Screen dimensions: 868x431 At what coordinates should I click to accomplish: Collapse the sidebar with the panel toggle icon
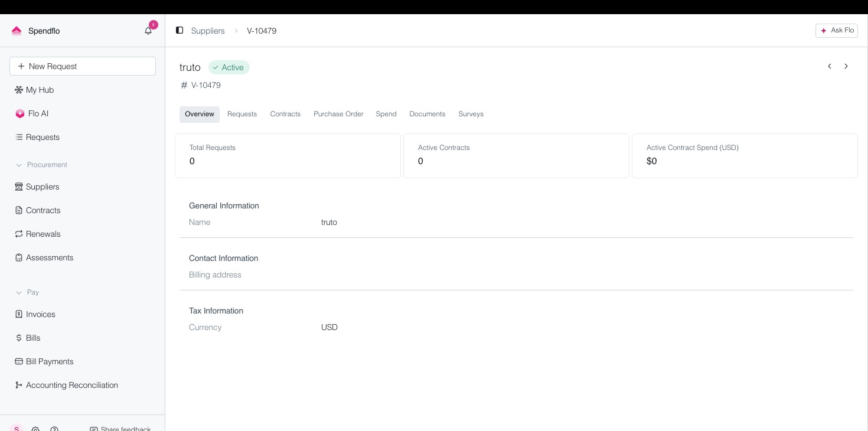(180, 30)
